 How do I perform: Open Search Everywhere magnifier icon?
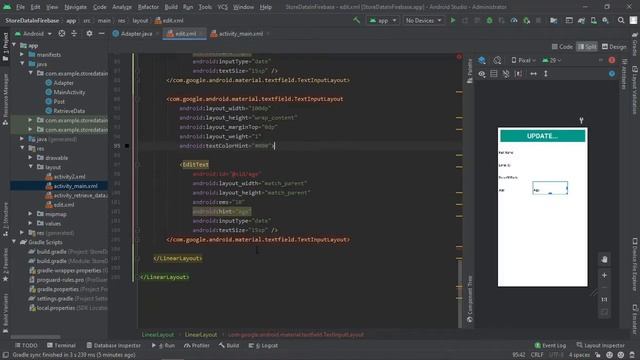click(621, 20)
